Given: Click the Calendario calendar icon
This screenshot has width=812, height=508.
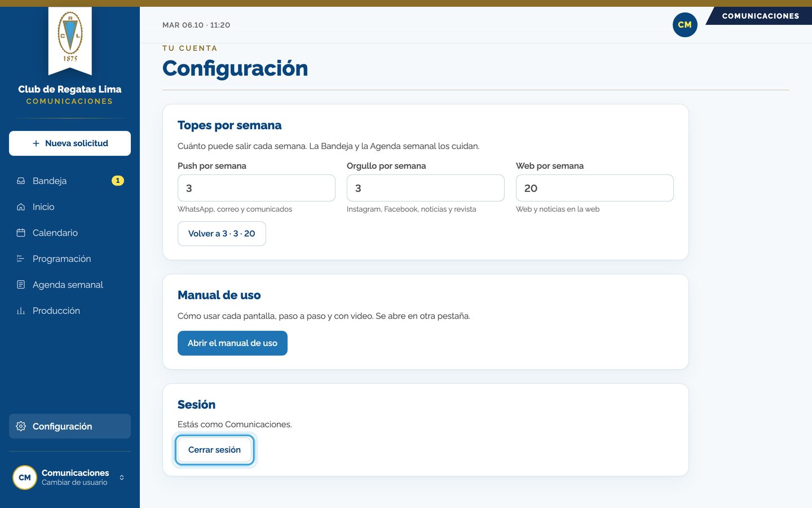Looking at the screenshot, I should point(21,233).
